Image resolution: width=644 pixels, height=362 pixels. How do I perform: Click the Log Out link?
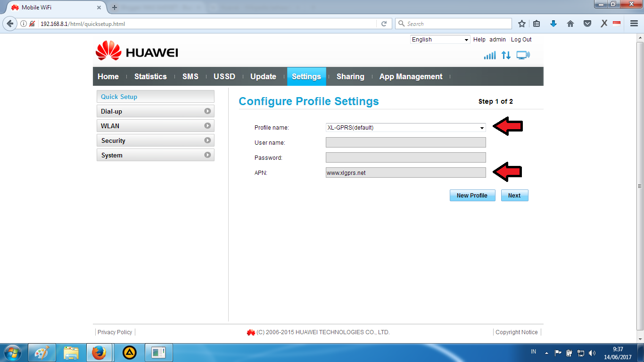pyautogui.click(x=521, y=40)
